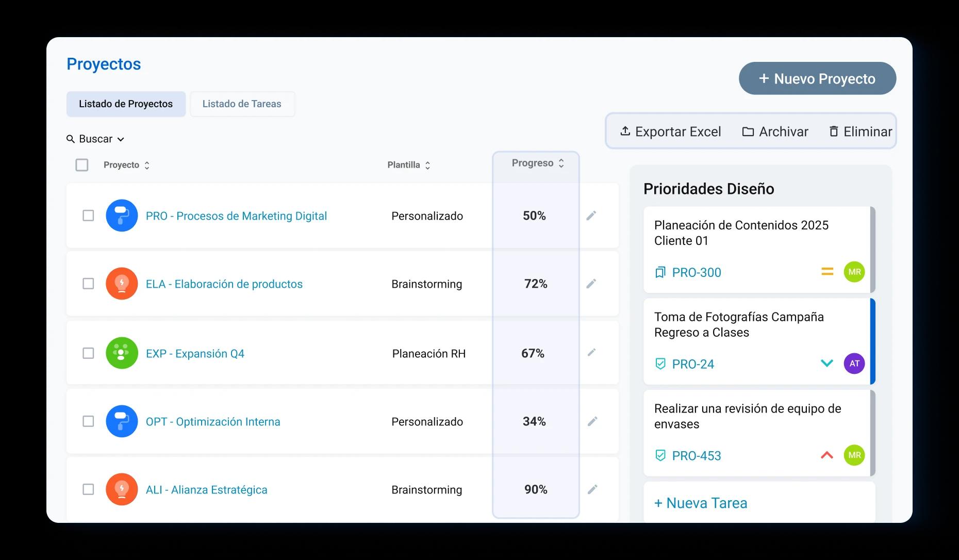Click the purple AT avatar on PRO-24
Image resolution: width=959 pixels, height=560 pixels.
pyautogui.click(x=854, y=364)
